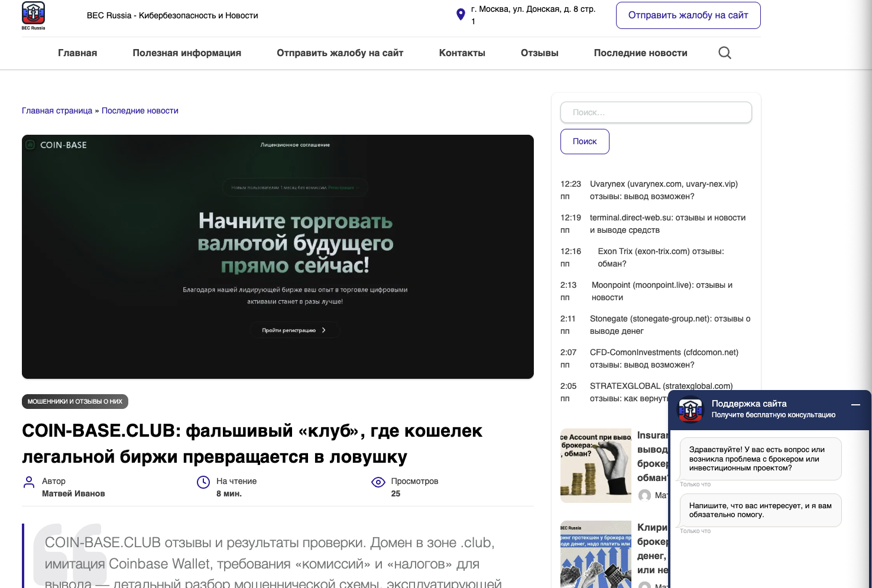Viewport: 872px width, 588px height.
Task: Click the Поиск button in sidebar
Action: pos(585,141)
